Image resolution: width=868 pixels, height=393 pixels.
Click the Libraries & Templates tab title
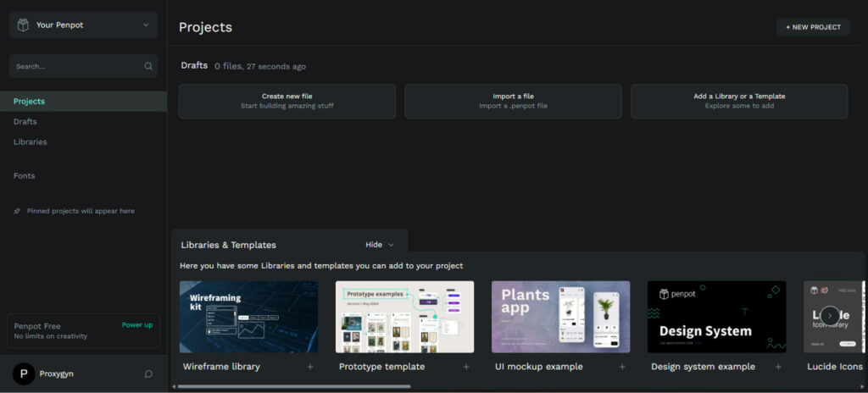coord(229,245)
